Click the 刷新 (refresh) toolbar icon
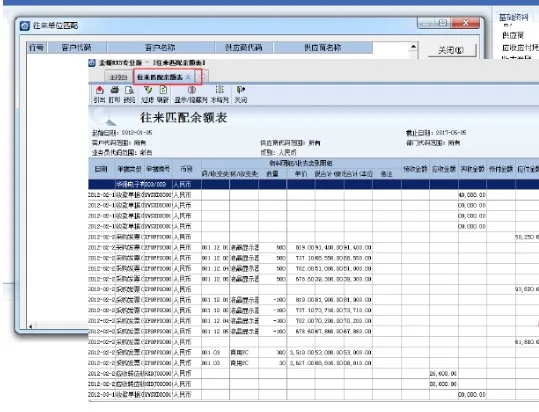Viewport: 539px width, 412px height. [163, 94]
